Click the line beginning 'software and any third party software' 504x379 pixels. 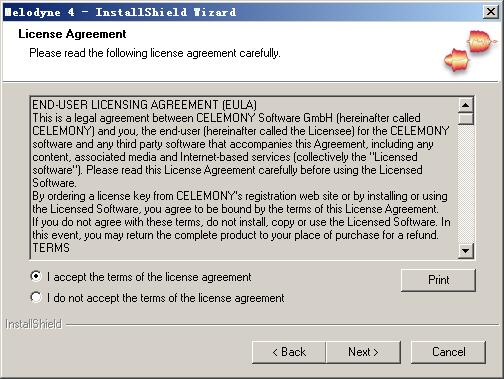[x=233, y=144]
